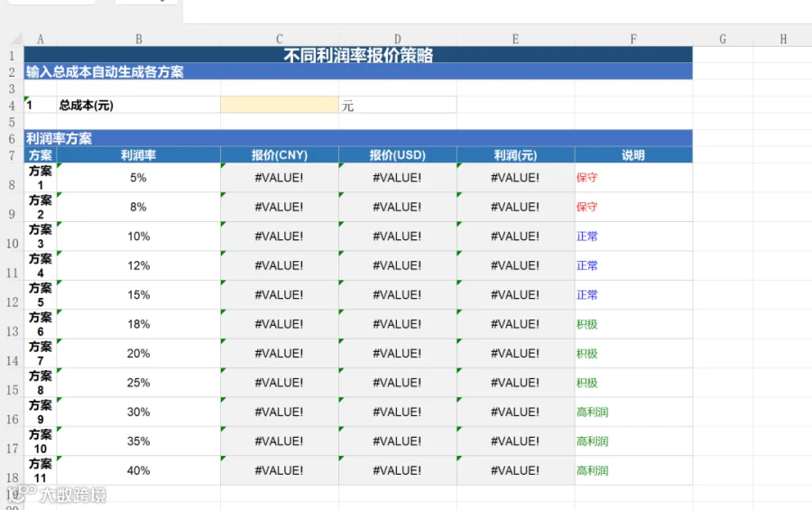Select the 30% profit rate cell

(138, 412)
